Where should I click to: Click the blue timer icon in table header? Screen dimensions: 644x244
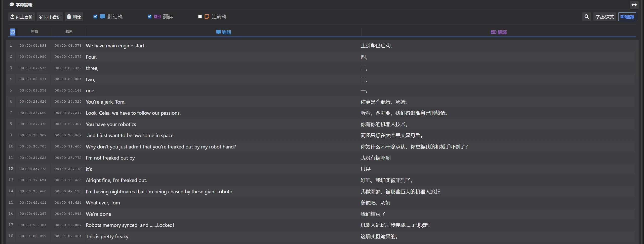(x=13, y=32)
